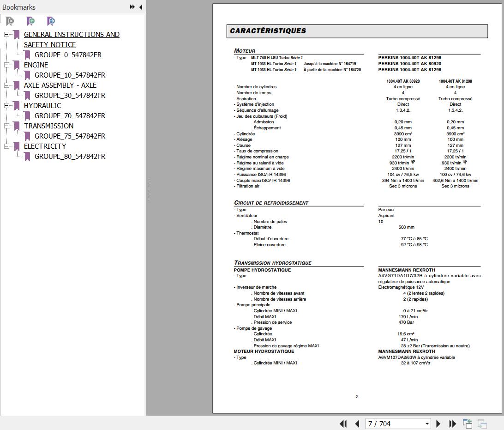This screenshot has width=504, height=430.
Task: Select the GROUPE_0_547842FR bookmark
Action: (x=68, y=55)
